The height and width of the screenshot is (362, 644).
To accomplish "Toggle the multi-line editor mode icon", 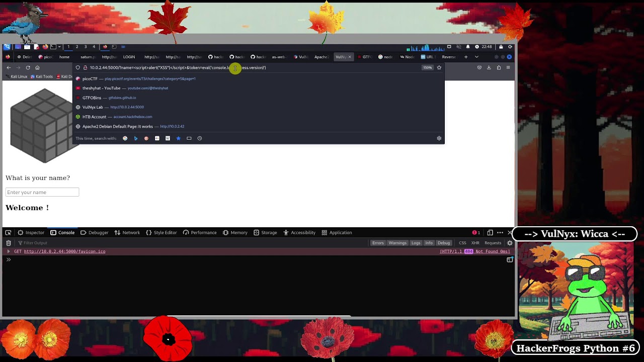I will 510,259.
